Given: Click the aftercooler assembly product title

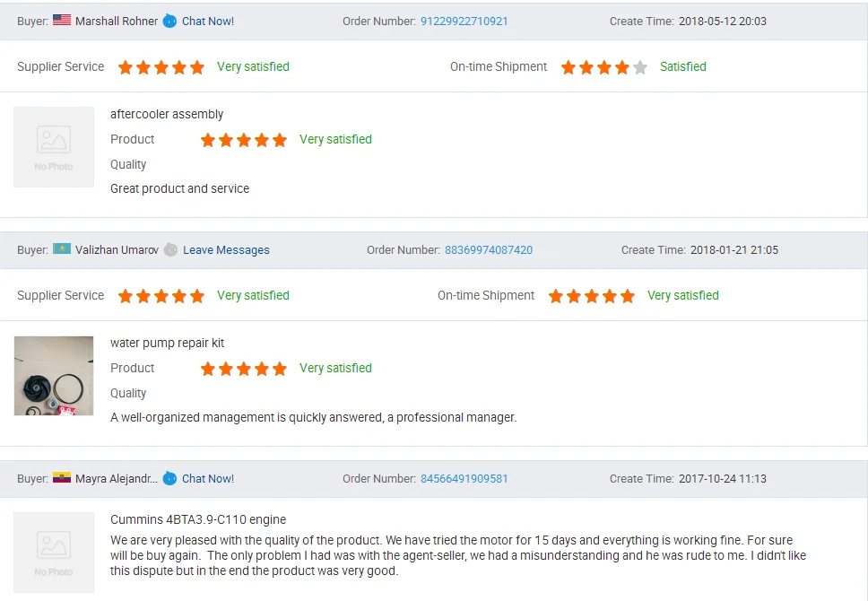Looking at the screenshot, I should tap(167, 114).
